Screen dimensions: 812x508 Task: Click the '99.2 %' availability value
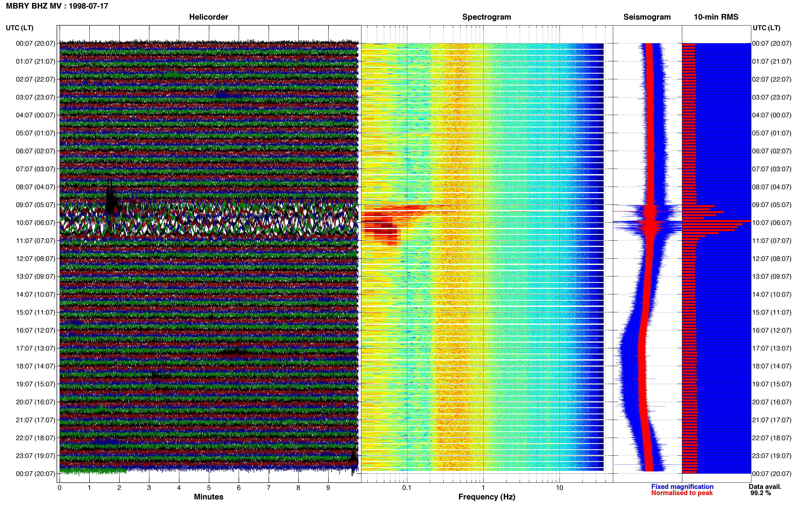click(x=761, y=493)
